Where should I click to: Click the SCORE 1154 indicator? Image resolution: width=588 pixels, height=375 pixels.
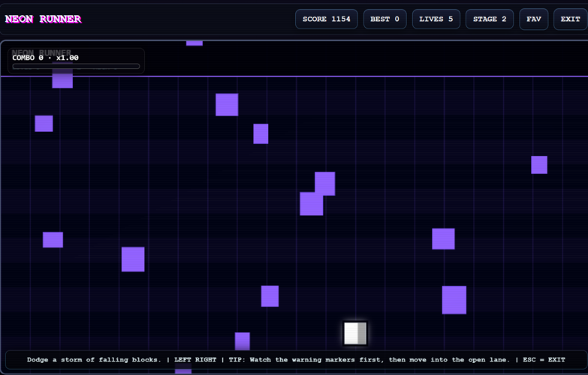click(x=326, y=19)
